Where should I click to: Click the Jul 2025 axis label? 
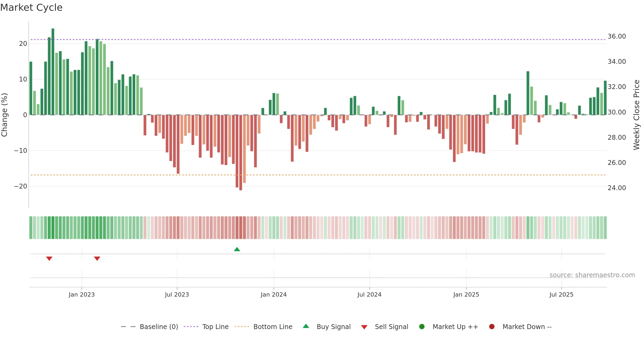(x=561, y=295)
